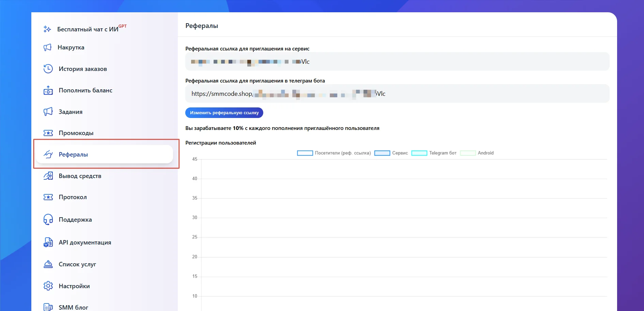Open the free AI chat sparkle icon
Screen dimensions: 644x311
47,29
